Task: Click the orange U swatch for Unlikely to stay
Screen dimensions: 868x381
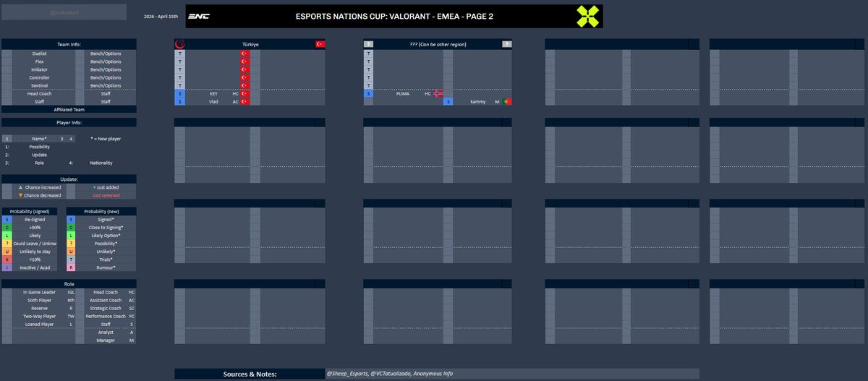Action: (7, 251)
